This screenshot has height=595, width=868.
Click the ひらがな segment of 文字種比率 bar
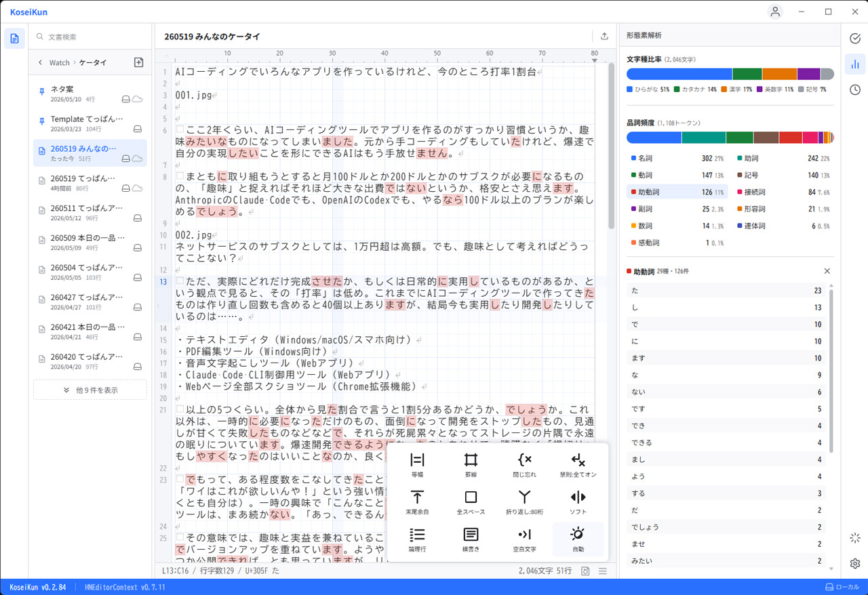click(x=679, y=74)
